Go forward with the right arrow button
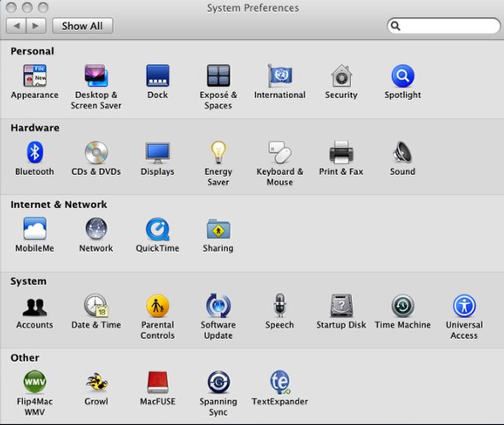Viewport: 504px width, 425px height. [36, 26]
